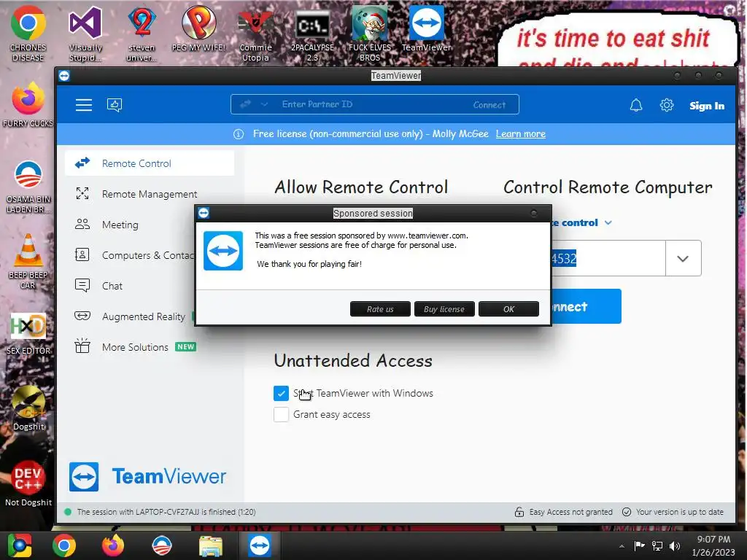Open the feedback icon in TeamViewer header
The width and height of the screenshot is (747, 560).
pyautogui.click(x=115, y=105)
